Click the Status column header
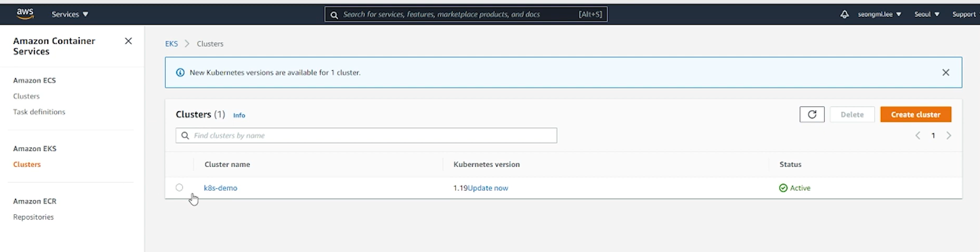The height and width of the screenshot is (252, 980). point(790,164)
